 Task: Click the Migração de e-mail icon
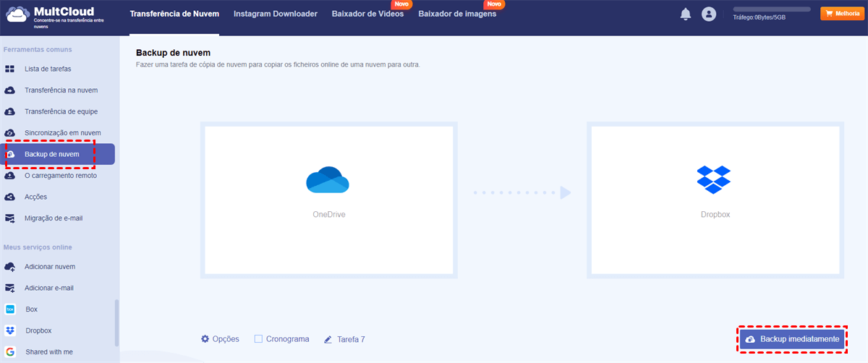click(x=10, y=218)
